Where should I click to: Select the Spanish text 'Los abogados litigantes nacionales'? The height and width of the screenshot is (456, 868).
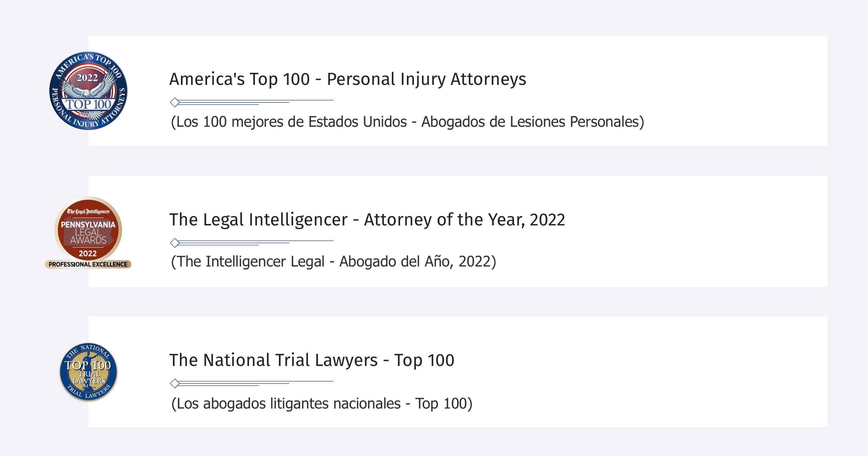(x=288, y=404)
